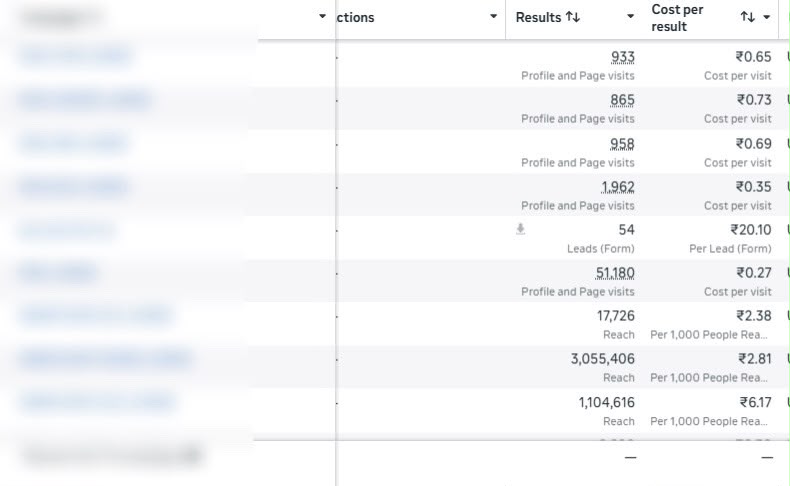790x486 pixels.
Task: Open the 51,180 Profile and Page visits result
Action: click(615, 273)
